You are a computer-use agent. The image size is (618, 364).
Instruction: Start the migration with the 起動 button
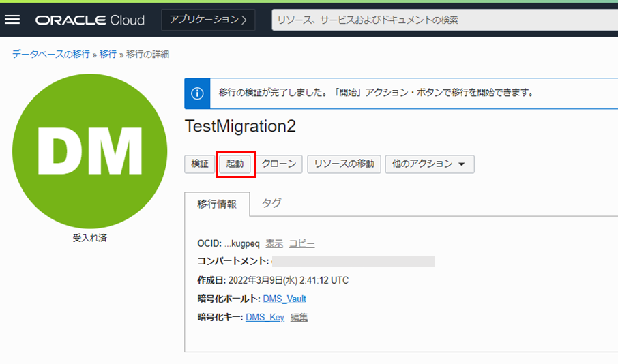coord(235,164)
